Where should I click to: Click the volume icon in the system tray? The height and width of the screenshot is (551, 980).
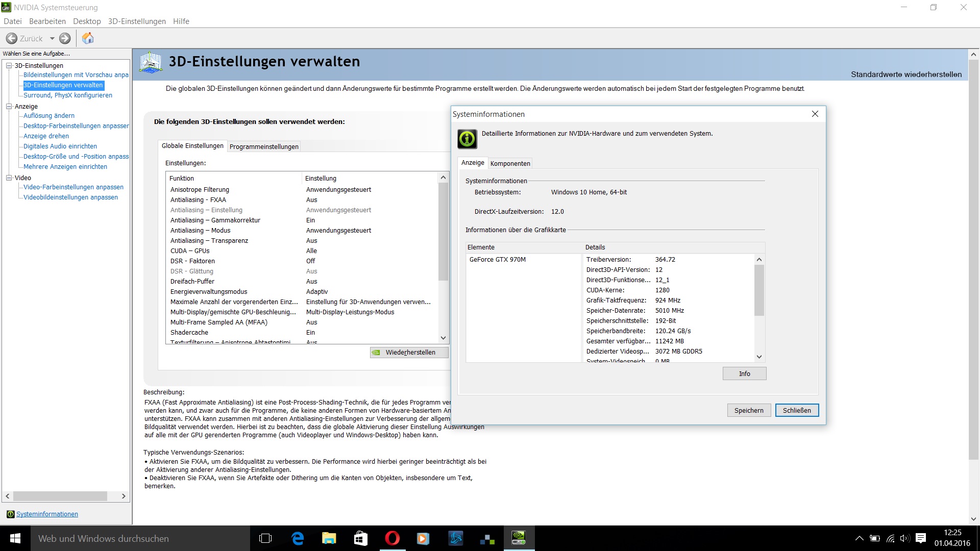pyautogui.click(x=904, y=538)
